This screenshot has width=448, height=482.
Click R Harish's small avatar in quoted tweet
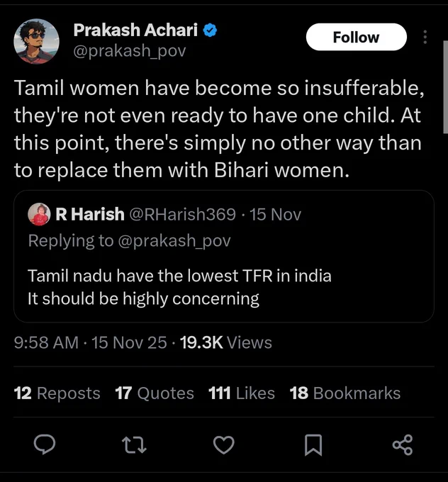coord(38,214)
